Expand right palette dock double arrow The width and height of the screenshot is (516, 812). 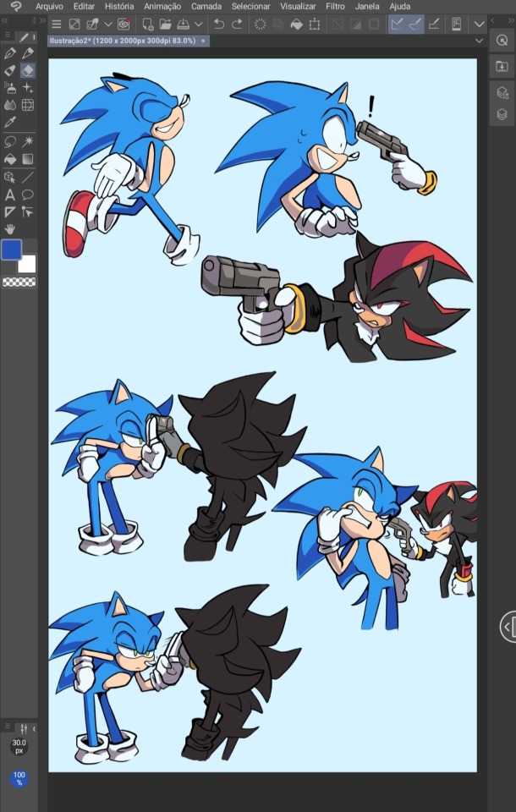(509, 20)
